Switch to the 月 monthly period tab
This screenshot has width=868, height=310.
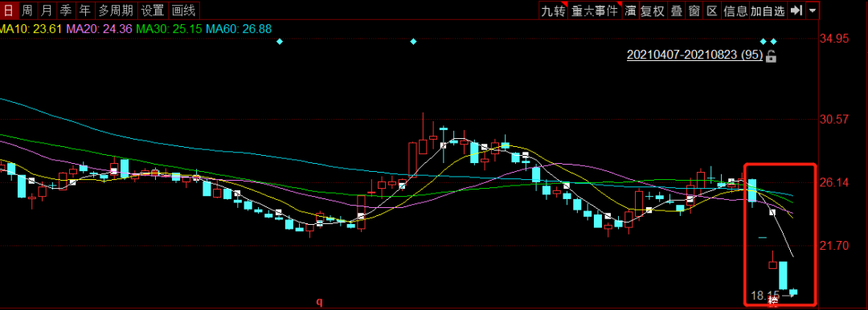47,10
